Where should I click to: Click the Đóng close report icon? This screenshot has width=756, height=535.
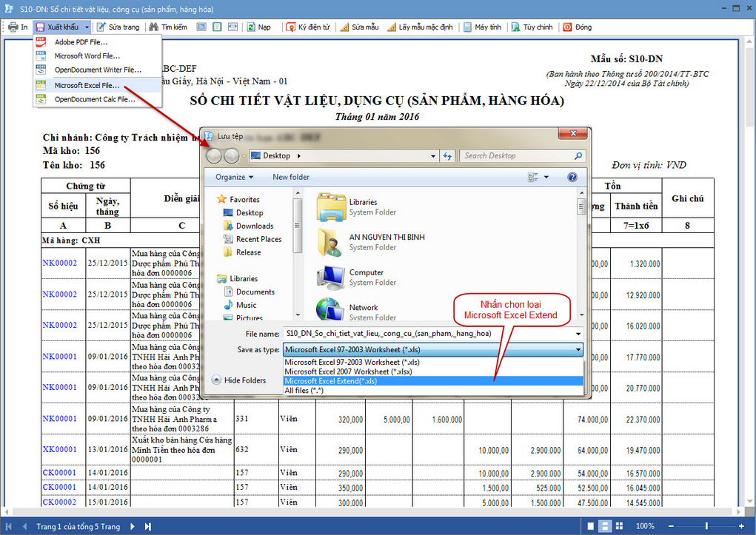click(567, 27)
